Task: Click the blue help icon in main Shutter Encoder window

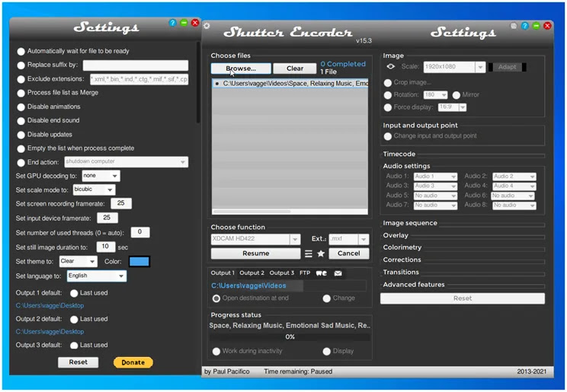Action: 525,26
